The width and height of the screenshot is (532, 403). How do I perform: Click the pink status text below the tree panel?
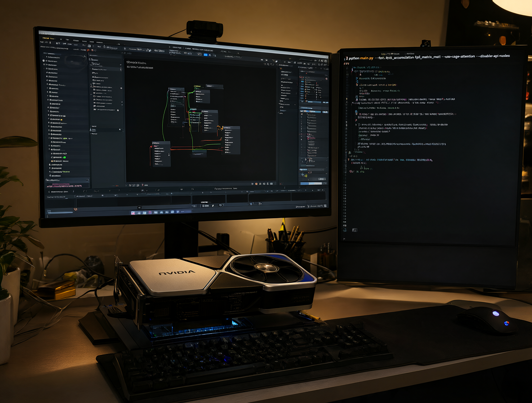(64, 186)
